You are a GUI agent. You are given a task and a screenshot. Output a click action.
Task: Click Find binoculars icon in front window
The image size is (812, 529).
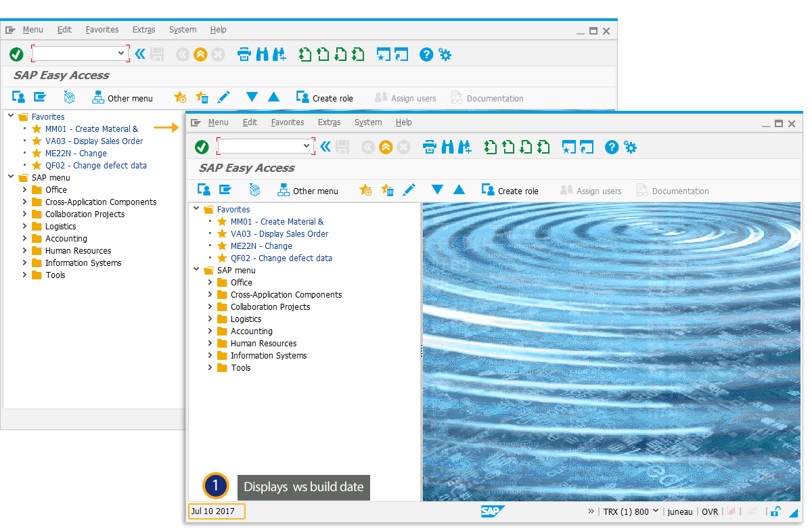(x=447, y=147)
